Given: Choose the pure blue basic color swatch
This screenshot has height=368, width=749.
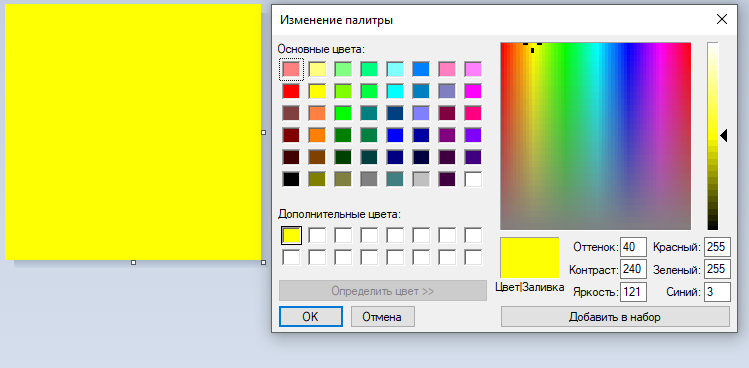Looking at the screenshot, I should [395, 135].
